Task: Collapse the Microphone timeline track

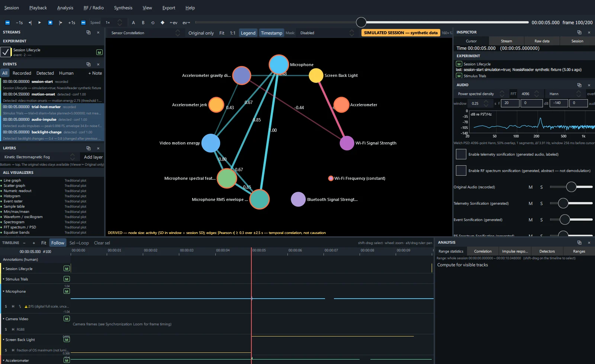Action: coord(4,292)
